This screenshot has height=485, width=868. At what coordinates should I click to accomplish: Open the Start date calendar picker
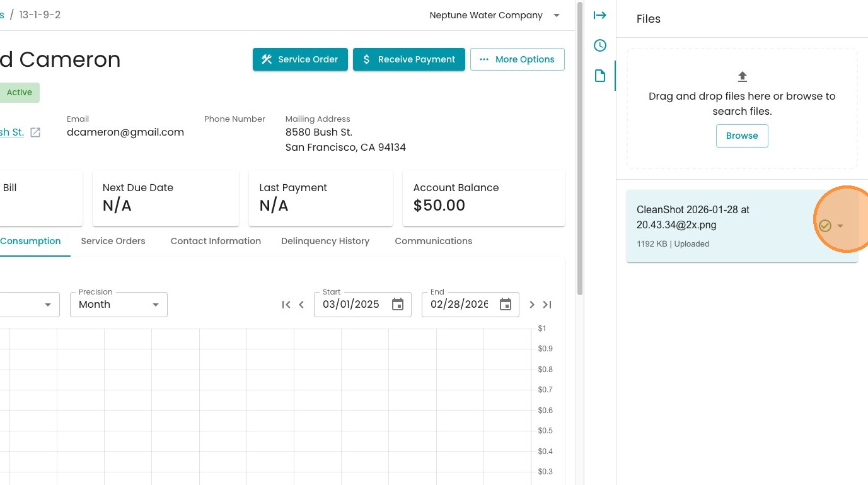click(x=398, y=305)
